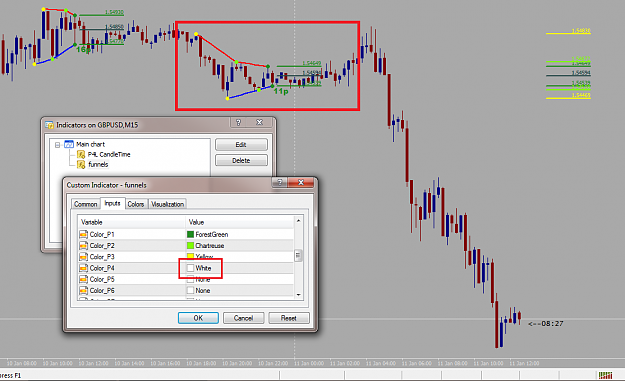The width and height of the screenshot is (625, 381).
Task: Close the Custom Indicator - funnels dialog
Action: 301,182
